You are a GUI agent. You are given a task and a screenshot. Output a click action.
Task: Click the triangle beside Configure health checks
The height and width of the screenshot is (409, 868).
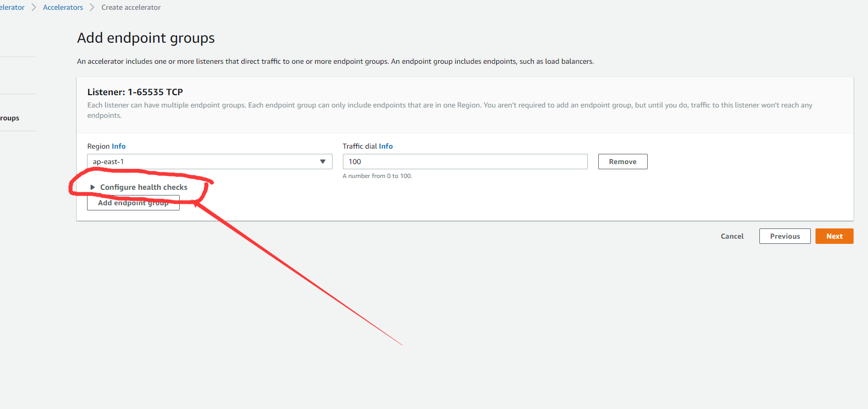[x=93, y=187]
